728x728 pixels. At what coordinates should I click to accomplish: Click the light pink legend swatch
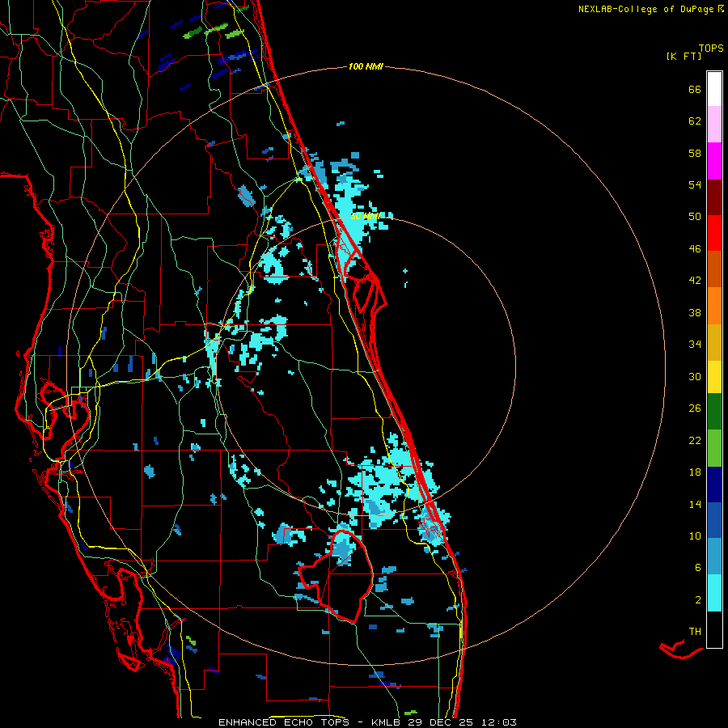714,124
